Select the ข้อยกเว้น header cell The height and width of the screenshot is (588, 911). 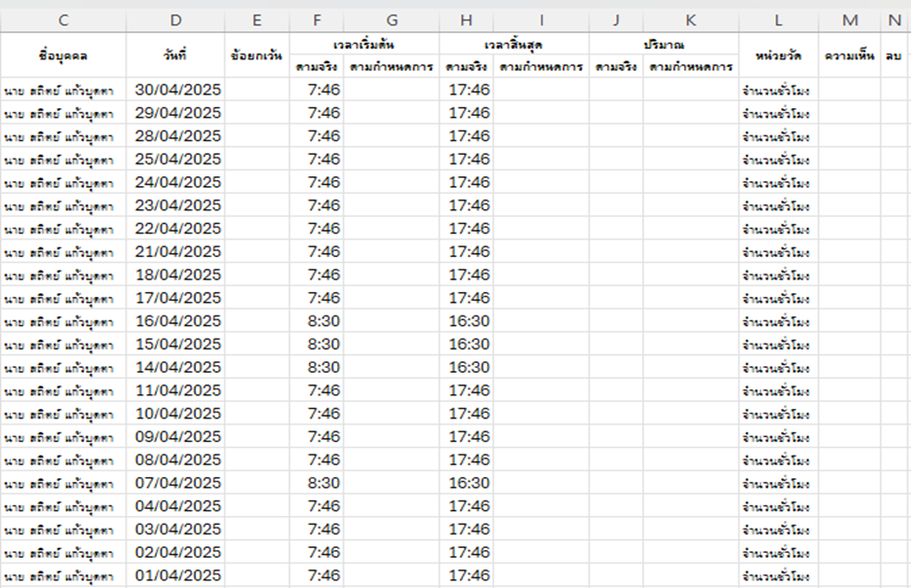[256, 55]
